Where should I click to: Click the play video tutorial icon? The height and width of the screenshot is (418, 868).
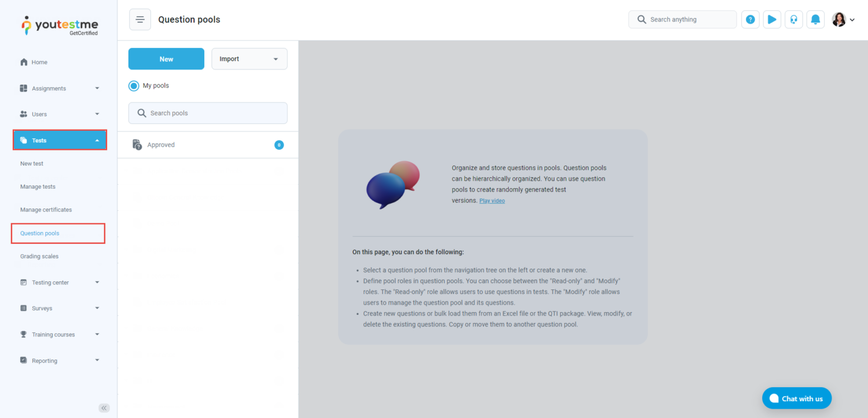[x=772, y=20]
